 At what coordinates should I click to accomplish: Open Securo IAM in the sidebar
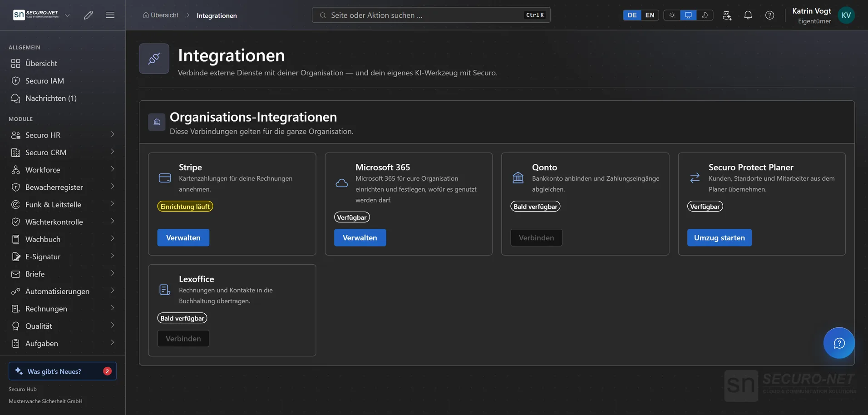click(63, 81)
